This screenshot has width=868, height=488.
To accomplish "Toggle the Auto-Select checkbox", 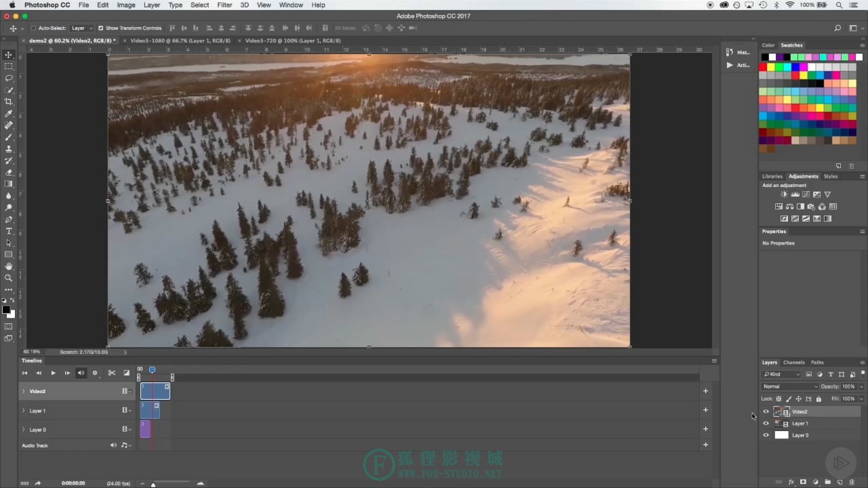I will [x=33, y=28].
